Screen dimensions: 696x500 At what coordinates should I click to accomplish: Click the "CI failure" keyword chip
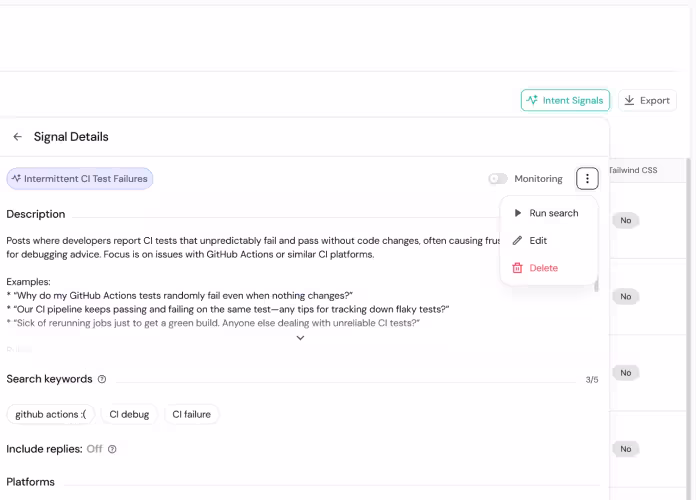(191, 414)
